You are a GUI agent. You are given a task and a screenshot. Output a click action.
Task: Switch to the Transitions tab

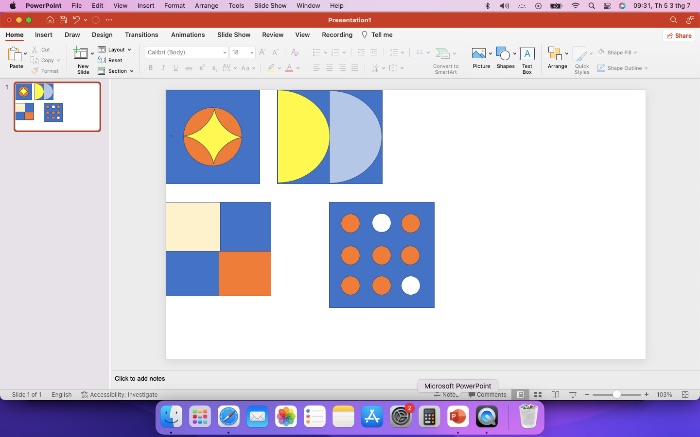(x=141, y=34)
